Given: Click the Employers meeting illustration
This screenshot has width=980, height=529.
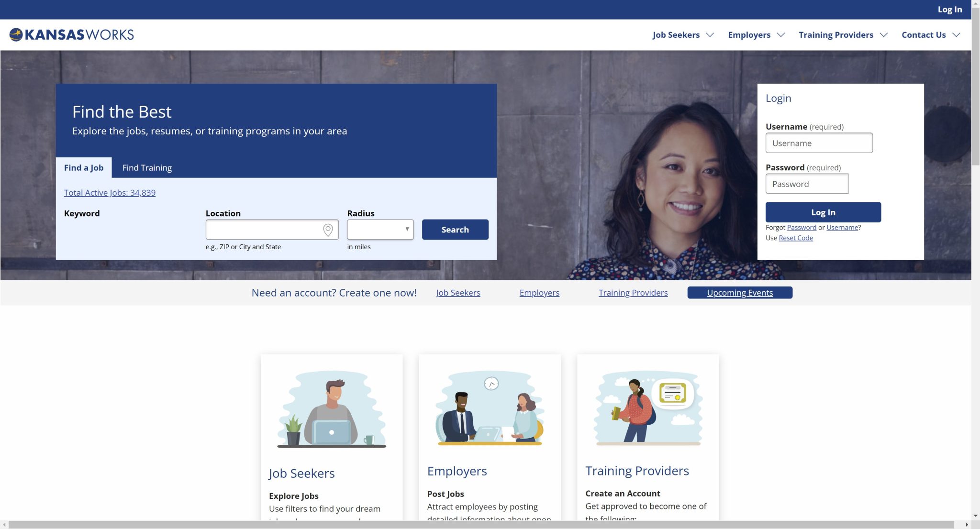Looking at the screenshot, I should pos(490,409).
